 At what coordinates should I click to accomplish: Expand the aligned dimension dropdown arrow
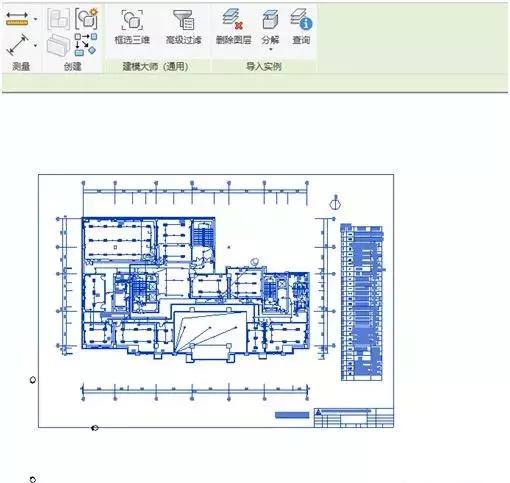point(35,45)
